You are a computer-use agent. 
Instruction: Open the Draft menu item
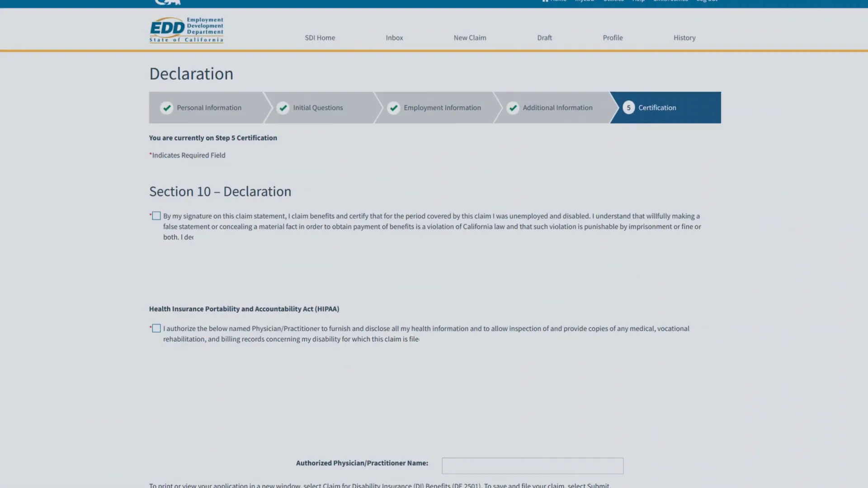pyautogui.click(x=544, y=38)
